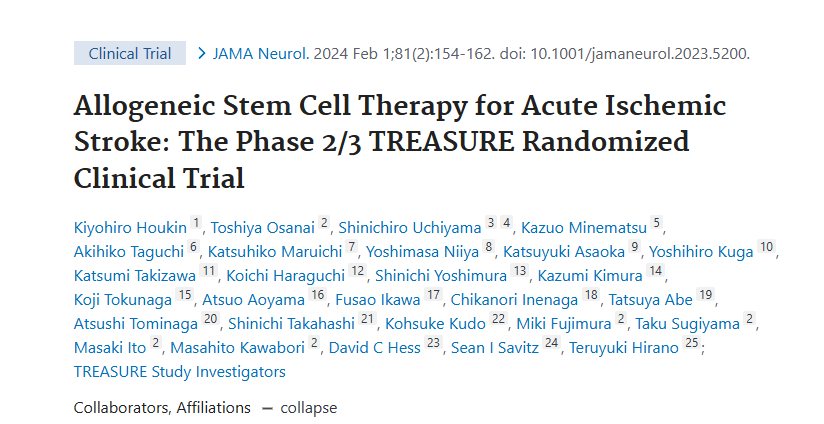Click affiliation superscript 25 after Hirano
Screen dimensions: 824x424
pos(692,345)
